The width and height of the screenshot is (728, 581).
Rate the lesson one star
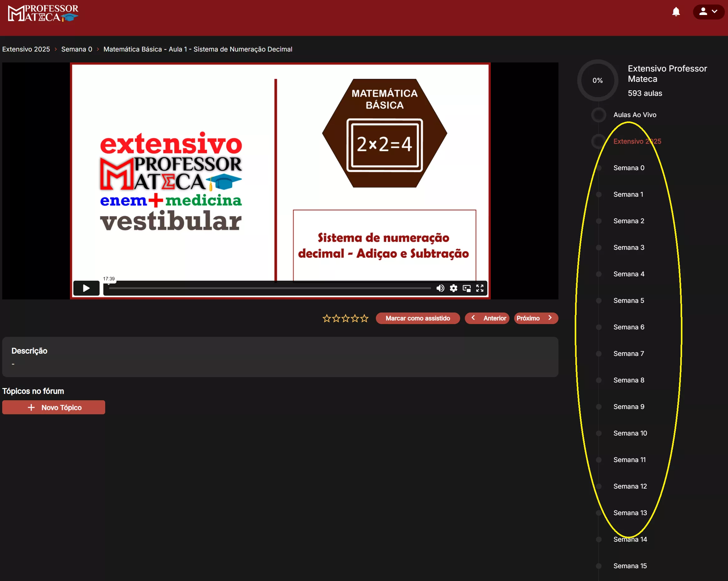point(327,318)
